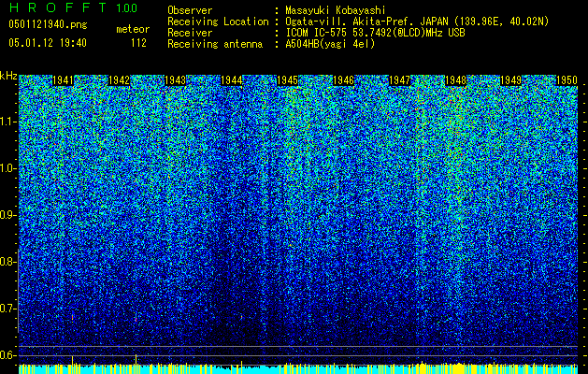Click the 1941 time marker

(x=63, y=80)
